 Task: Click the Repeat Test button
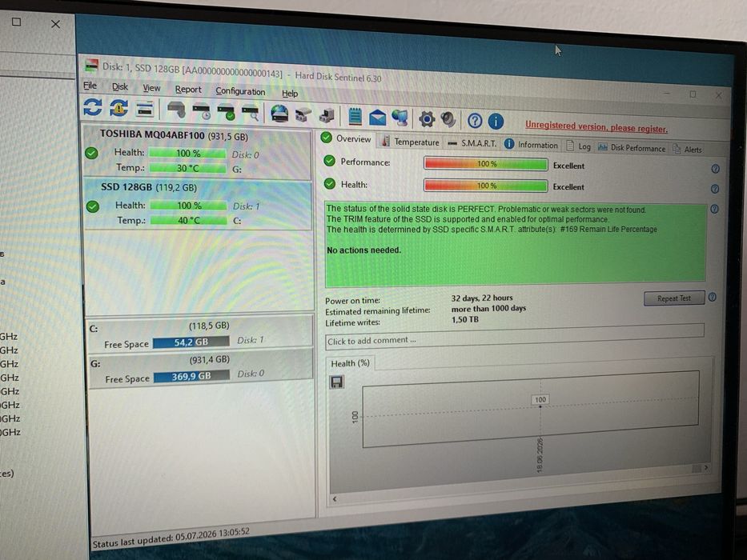pyautogui.click(x=673, y=298)
